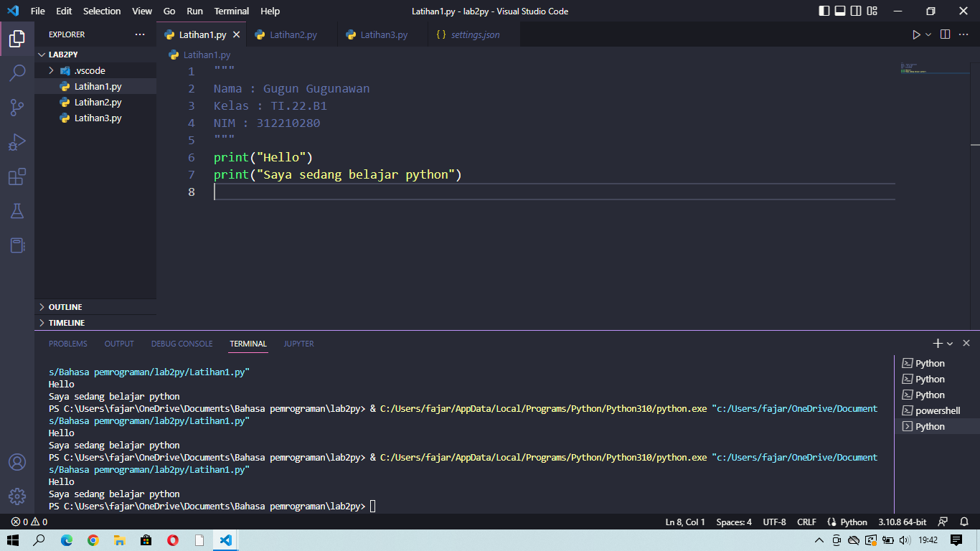Toggle the panel visibility layout control
Image resolution: width=980 pixels, height=551 pixels.
coord(839,11)
